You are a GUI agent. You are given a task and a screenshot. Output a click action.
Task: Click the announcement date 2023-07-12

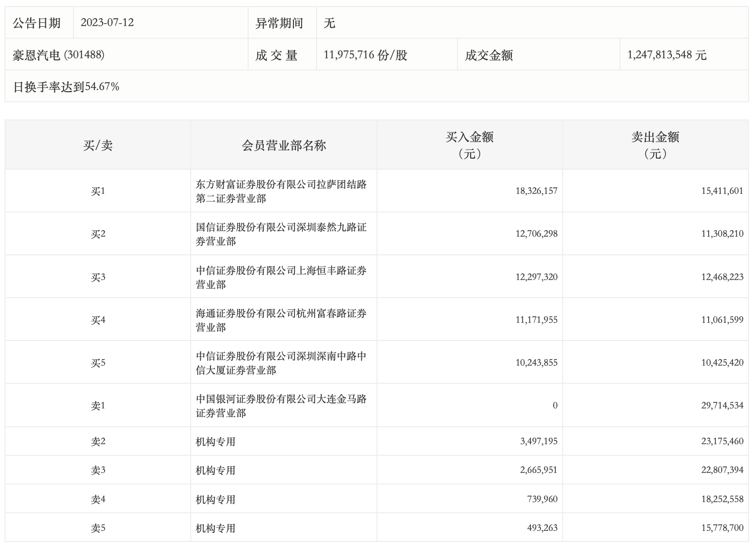tap(107, 23)
